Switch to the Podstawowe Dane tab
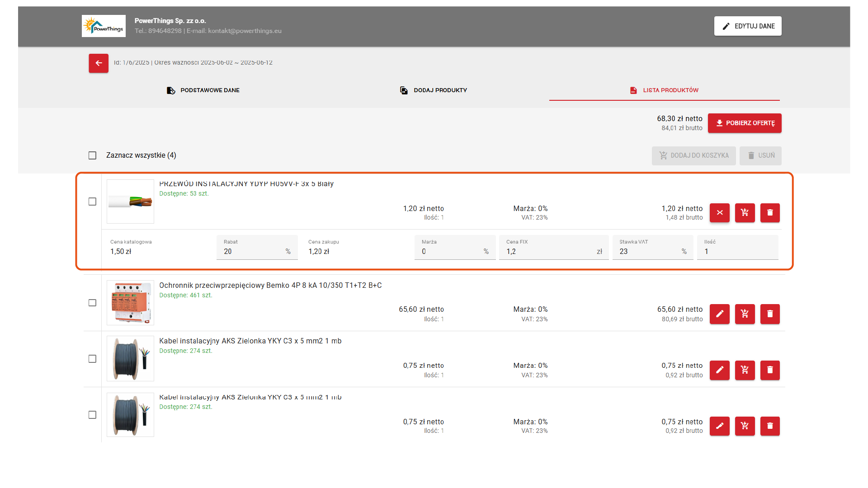The image size is (868, 488). [203, 90]
